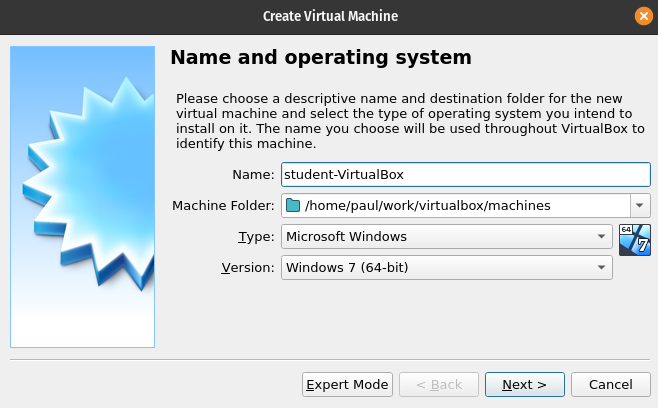Switch to Expert Mode
658x408 pixels.
tap(346, 385)
